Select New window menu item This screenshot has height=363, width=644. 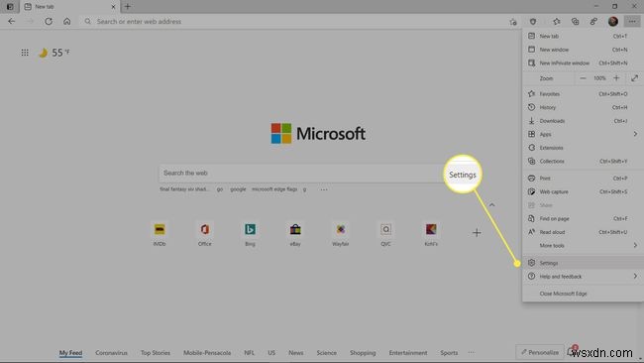point(583,50)
